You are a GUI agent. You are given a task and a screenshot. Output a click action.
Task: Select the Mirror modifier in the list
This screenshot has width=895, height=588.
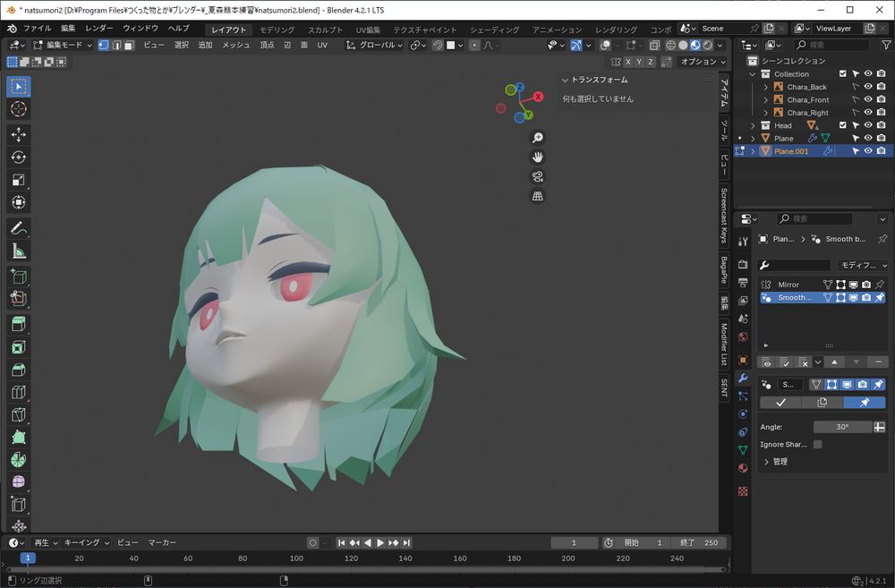788,285
